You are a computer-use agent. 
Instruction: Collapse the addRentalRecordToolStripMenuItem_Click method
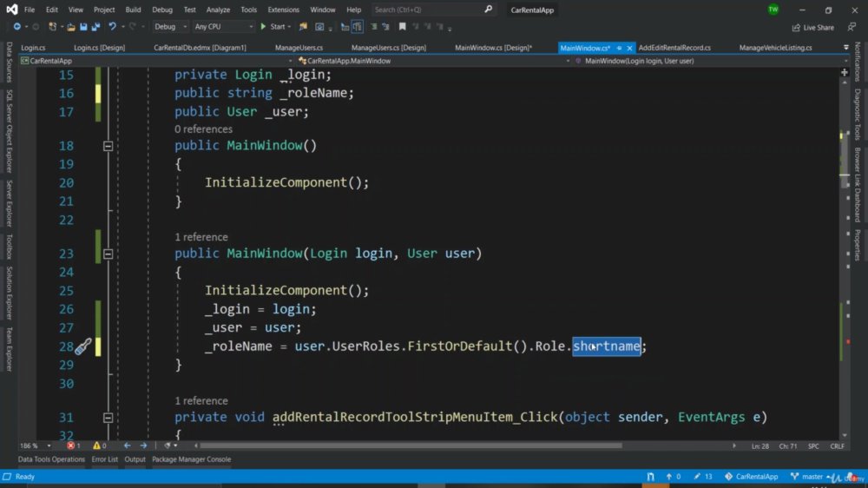[x=108, y=418]
